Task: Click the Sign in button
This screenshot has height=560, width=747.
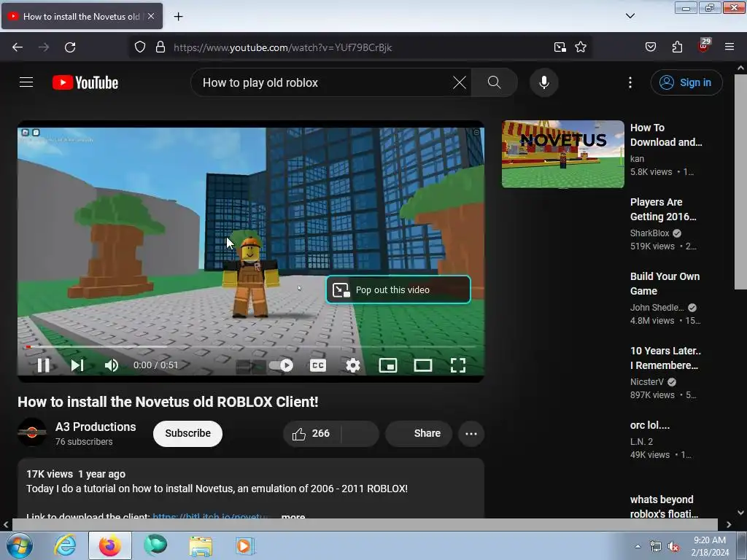Action: pyautogui.click(x=686, y=82)
